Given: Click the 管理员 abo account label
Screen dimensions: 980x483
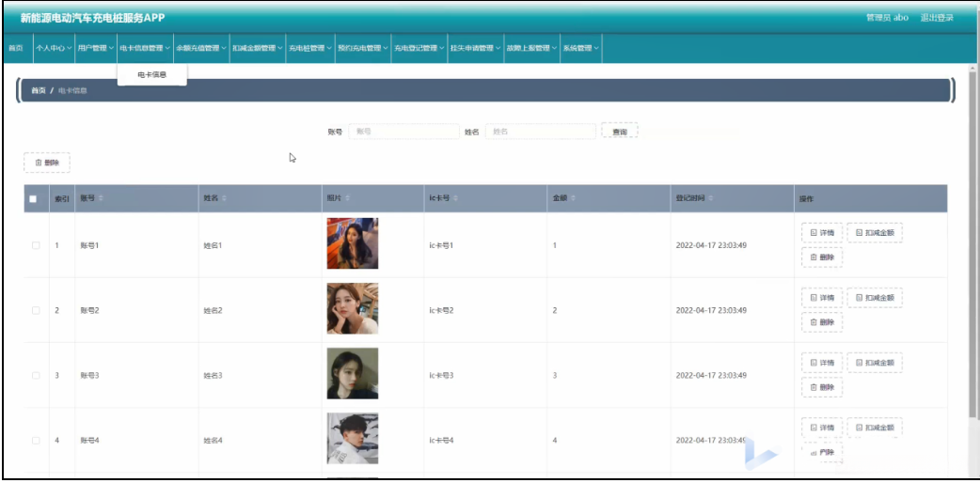Looking at the screenshot, I should tap(887, 18).
